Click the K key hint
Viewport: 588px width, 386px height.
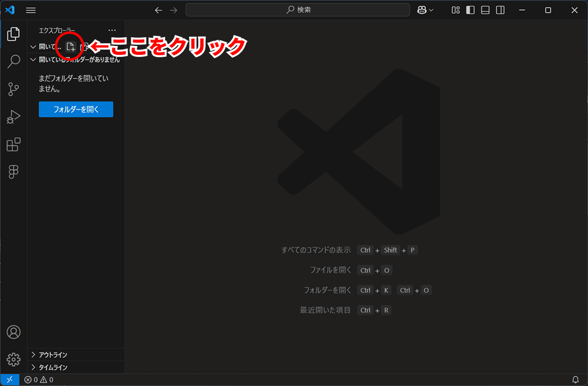pos(386,290)
